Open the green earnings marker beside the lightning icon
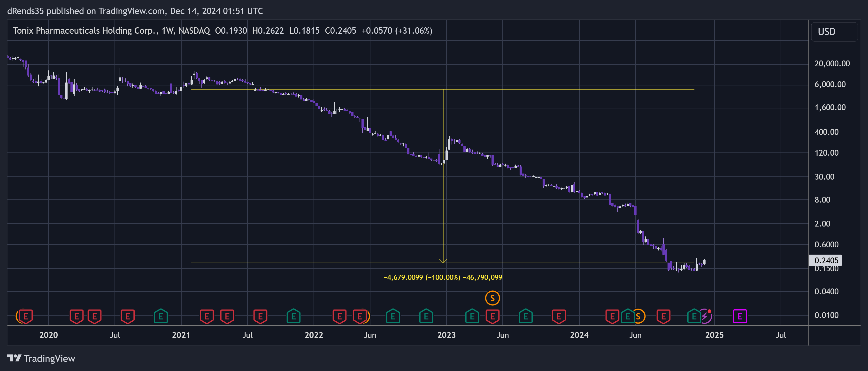Image resolution: width=868 pixels, height=371 pixels. [694, 316]
